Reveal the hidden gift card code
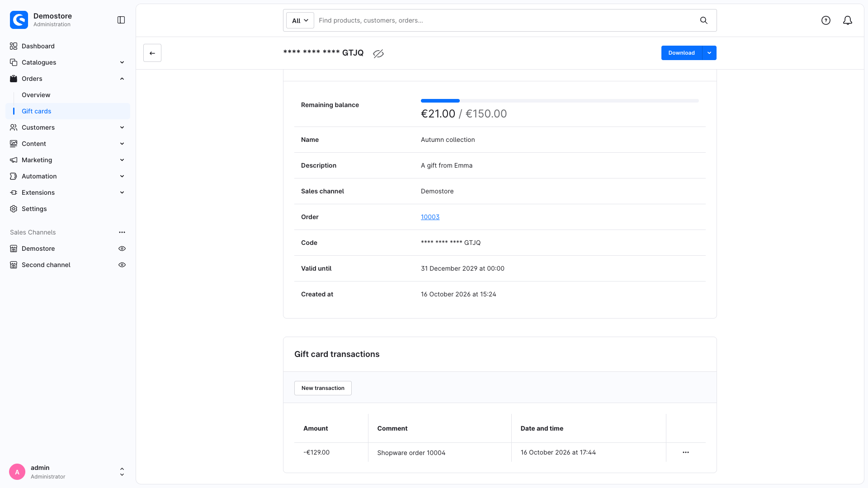 378,53
